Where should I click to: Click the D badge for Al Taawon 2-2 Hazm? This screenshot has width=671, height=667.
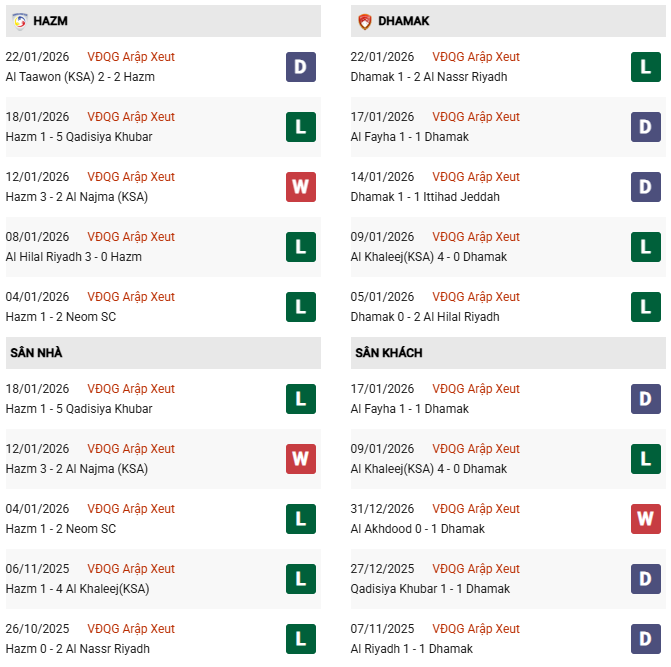(x=300, y=67)
